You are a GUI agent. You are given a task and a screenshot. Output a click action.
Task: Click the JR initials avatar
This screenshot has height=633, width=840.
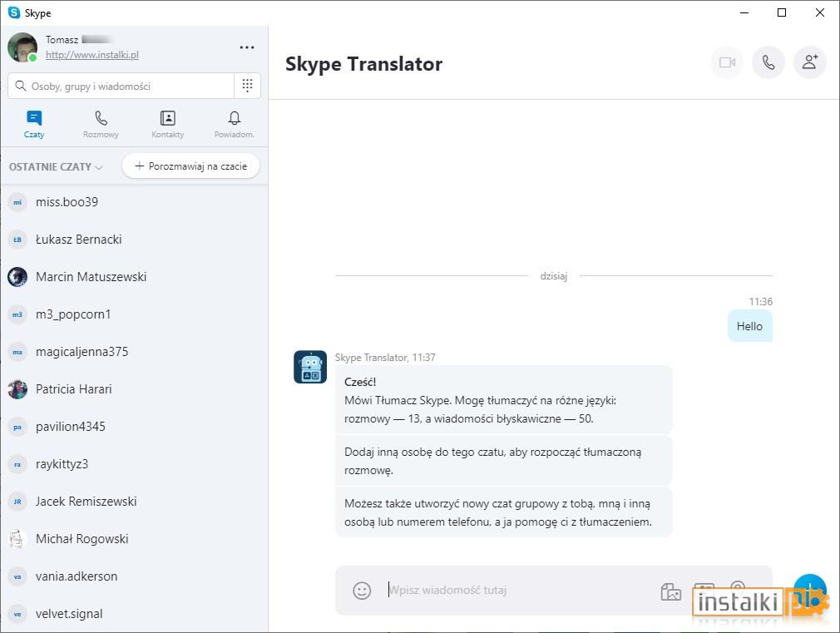[17, 502]
